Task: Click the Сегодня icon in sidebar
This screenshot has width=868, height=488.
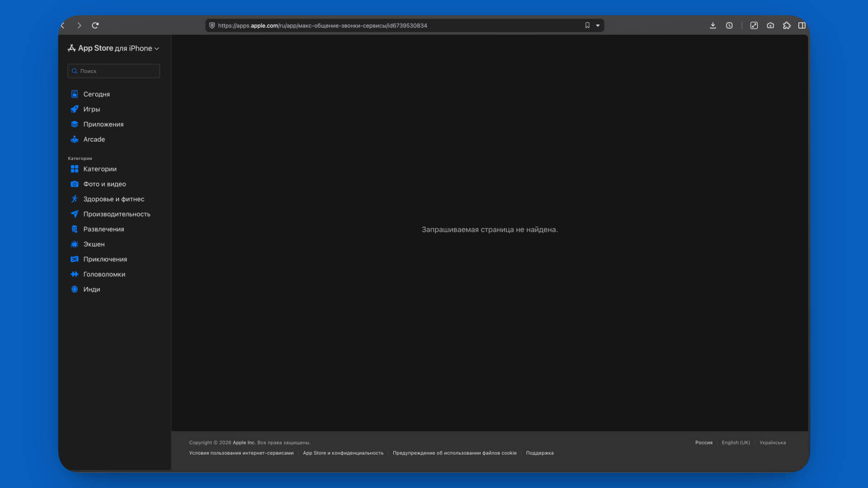Action: coord(75,94)
